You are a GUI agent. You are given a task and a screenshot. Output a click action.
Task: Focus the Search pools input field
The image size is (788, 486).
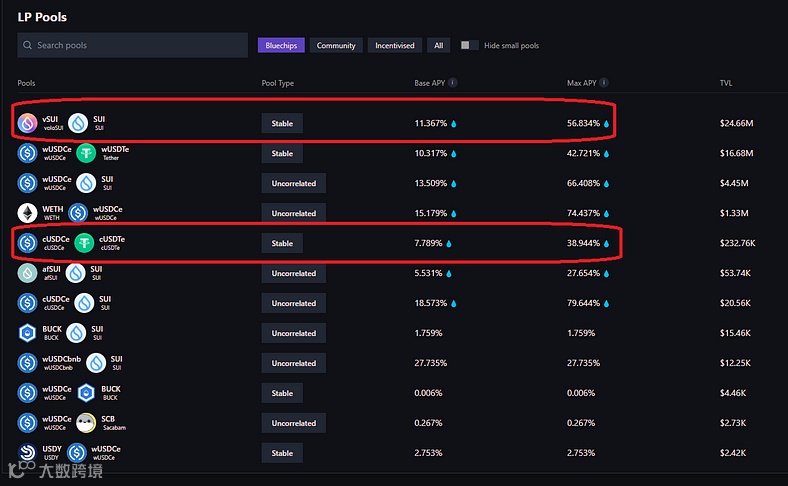(x=140, y=45)
